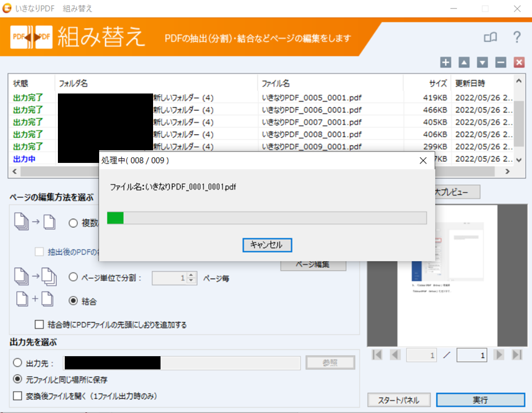Click the 466KB size cell
This screenshot has height=413, width=532.
(x=435, y=110)
